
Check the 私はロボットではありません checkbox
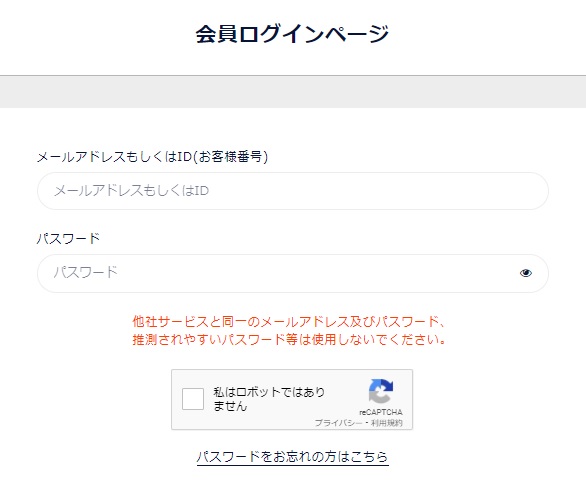click(x=193, y=399)
